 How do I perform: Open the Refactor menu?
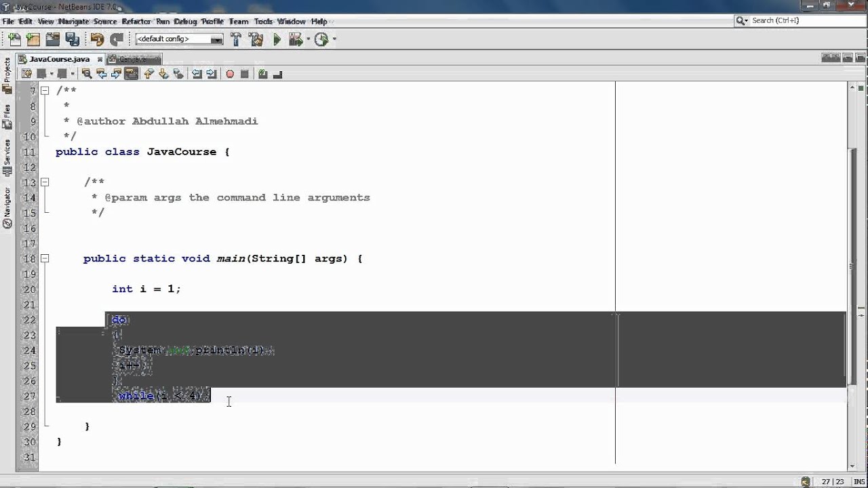pos(136,22)
